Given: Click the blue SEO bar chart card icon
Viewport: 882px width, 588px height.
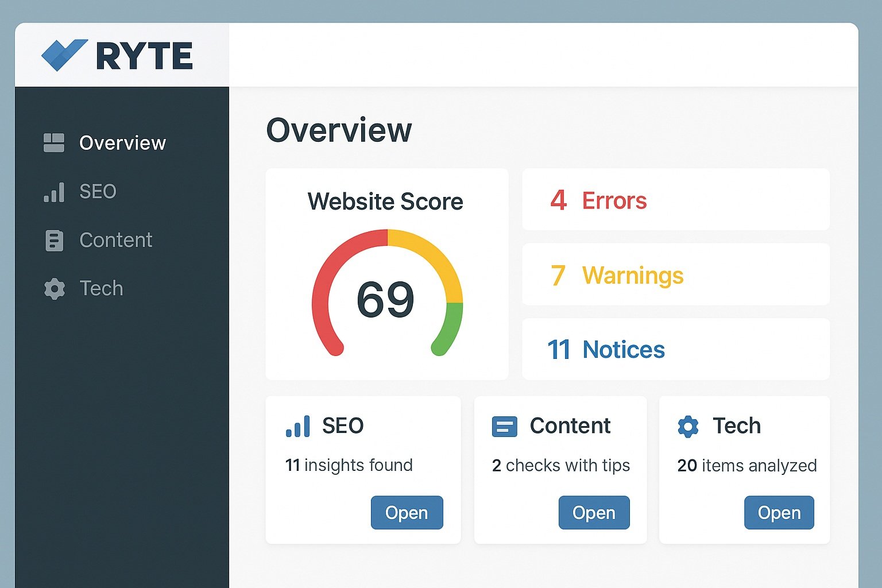Looking at the screenshot, I should (x=297, y=426).
